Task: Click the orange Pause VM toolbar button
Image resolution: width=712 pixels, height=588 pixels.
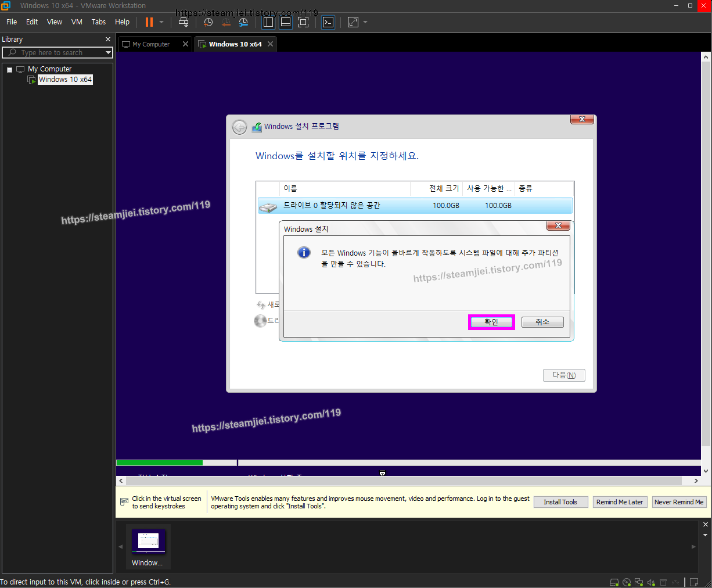Action: [x=149, y=22]
